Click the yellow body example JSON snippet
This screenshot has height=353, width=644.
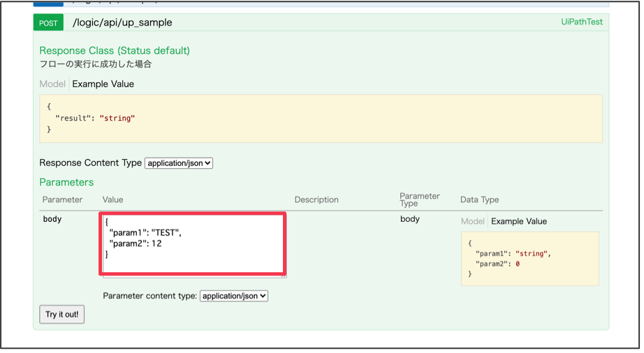click(529, 259)
